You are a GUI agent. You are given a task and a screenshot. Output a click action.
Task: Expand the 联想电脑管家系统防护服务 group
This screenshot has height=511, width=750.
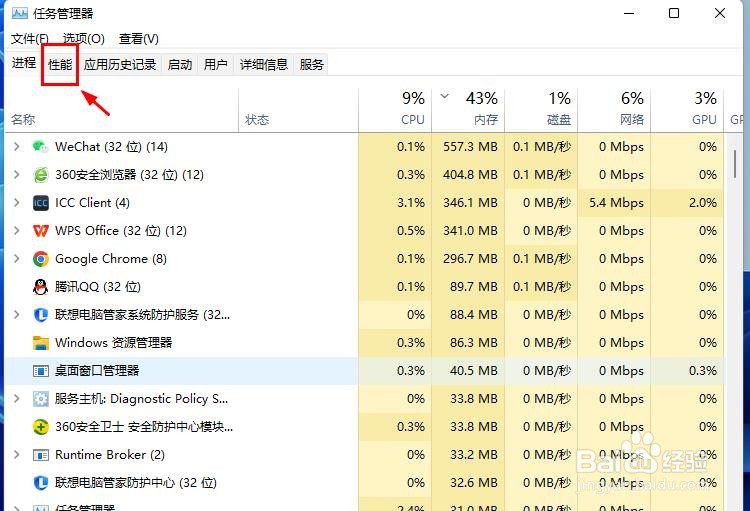pos(17,314)
